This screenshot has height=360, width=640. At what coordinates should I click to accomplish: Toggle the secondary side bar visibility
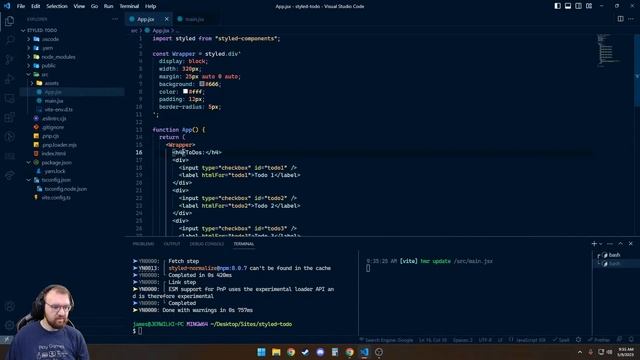click(x=578, y=6)
